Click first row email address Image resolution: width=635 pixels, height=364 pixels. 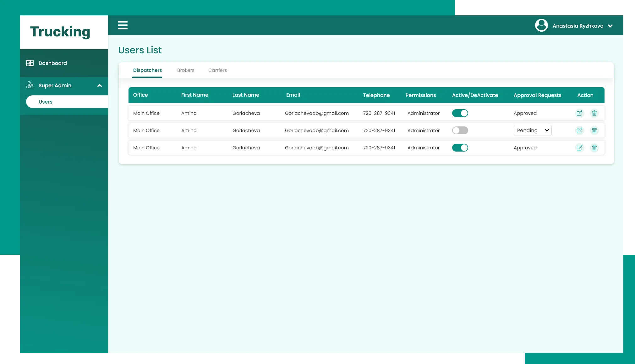(317, 113)
